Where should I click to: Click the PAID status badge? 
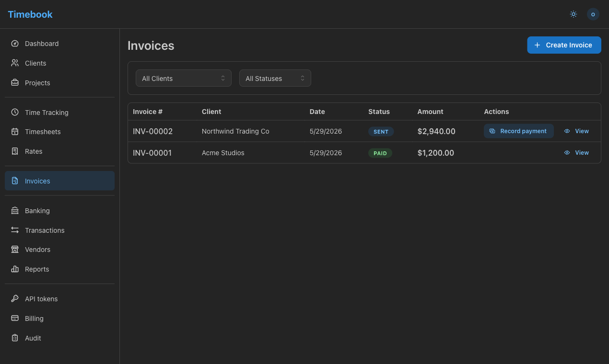[x=380, y=153]
